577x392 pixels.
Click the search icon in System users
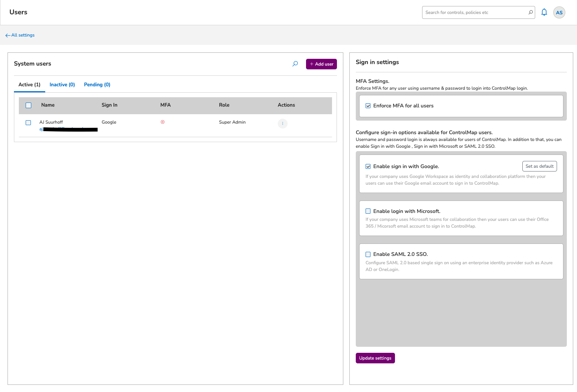point(295,64)
